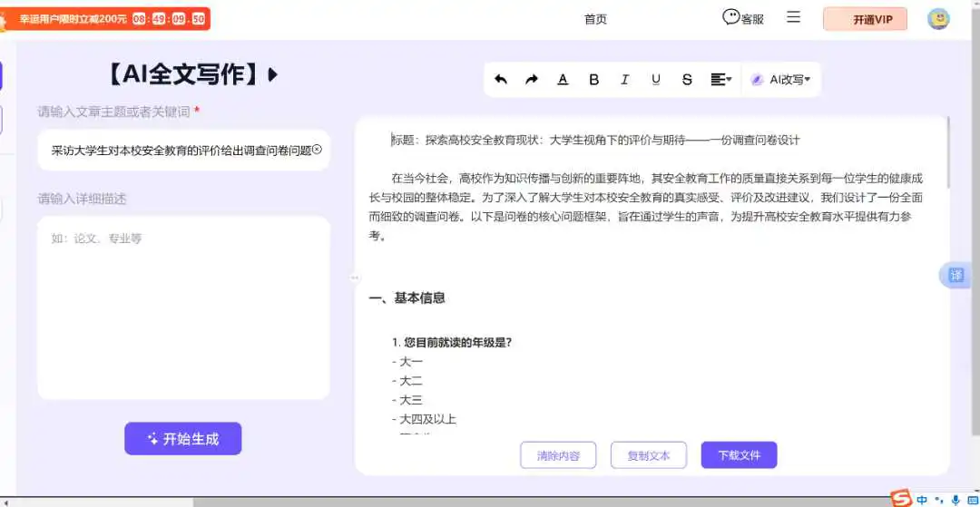980x507 pixels.
Task: Click the microphone voice input icon
Action: (x=955, y=500)
